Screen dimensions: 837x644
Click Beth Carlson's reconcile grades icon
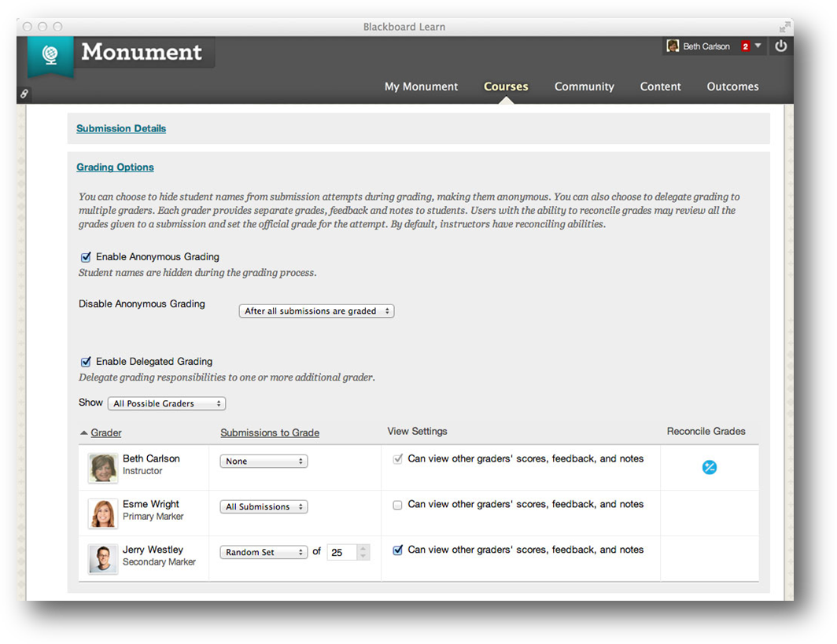pos(709,467)
